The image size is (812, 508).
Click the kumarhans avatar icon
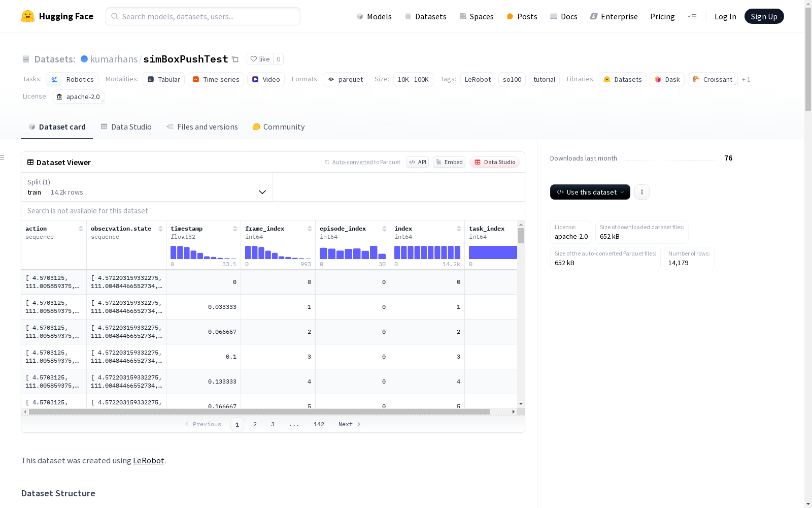point(84,59)
